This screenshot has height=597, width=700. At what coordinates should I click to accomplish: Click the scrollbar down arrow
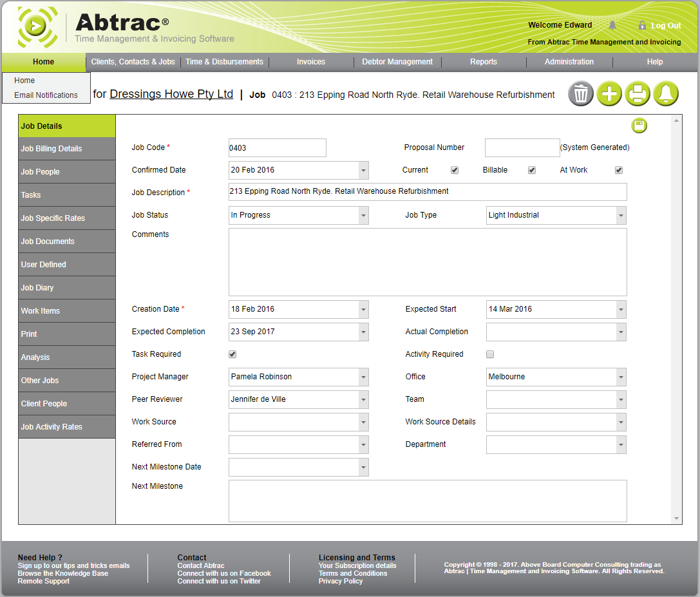pos(676,519)
